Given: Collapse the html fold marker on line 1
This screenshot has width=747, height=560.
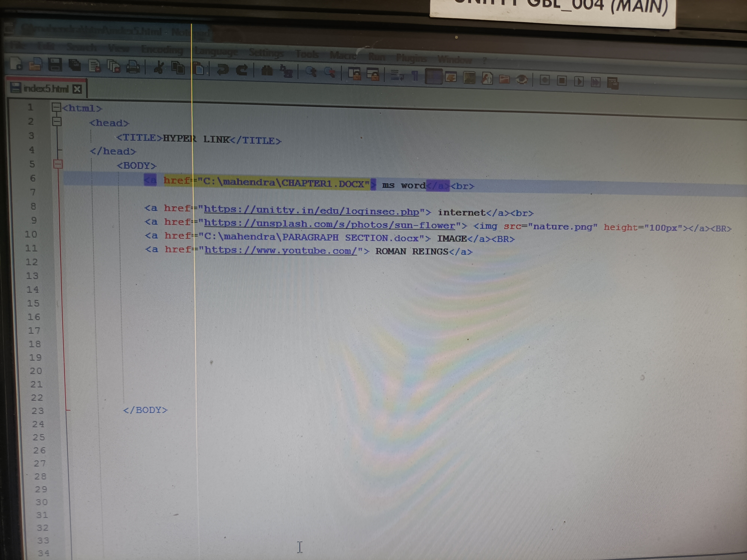Looking at the screenshot, I should point(56,107).
